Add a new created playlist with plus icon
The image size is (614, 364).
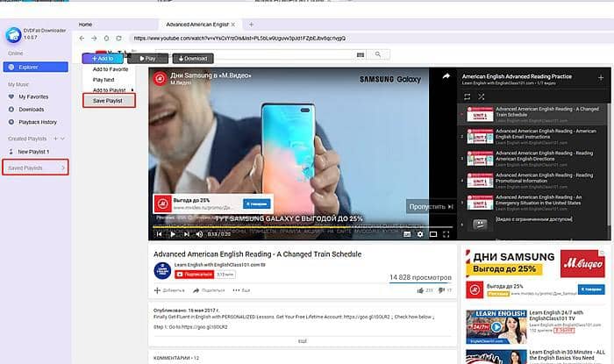click(55, 139)
